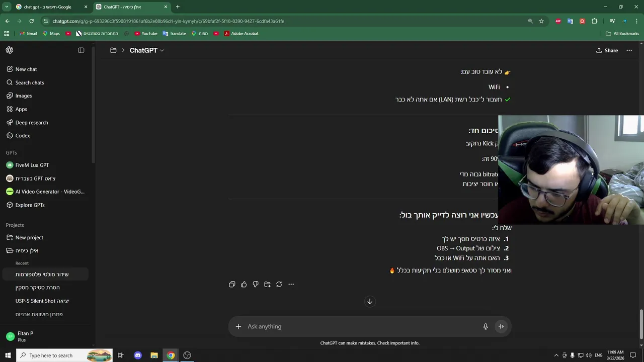Viewport: 644px width, 362px height.
Task: Close the Google search browser tab
Action: (86, 7)
